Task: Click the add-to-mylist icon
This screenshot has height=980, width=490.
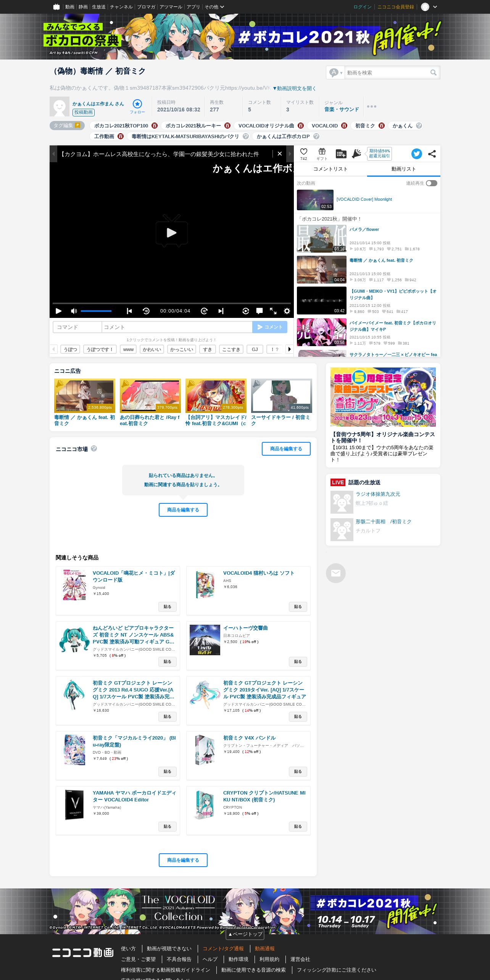Action: click(x=341, y=154)
